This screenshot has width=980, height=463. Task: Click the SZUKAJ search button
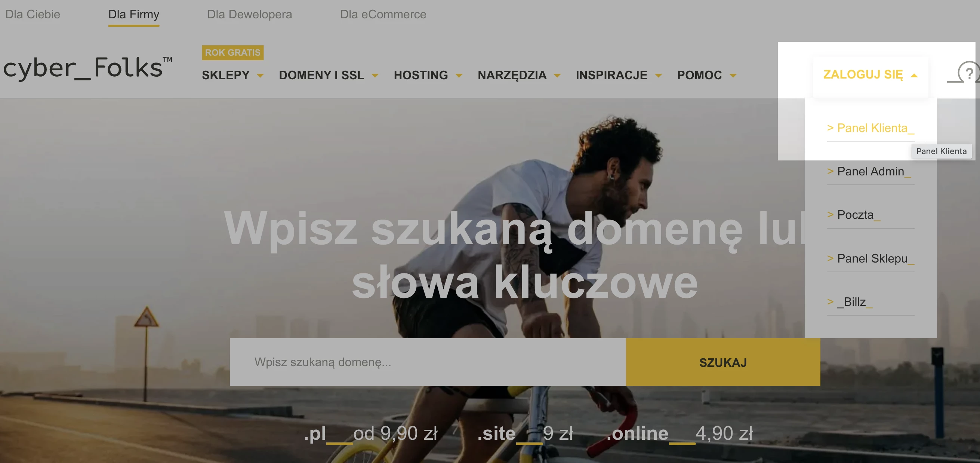pyautogui.click(x=723, y=362)
